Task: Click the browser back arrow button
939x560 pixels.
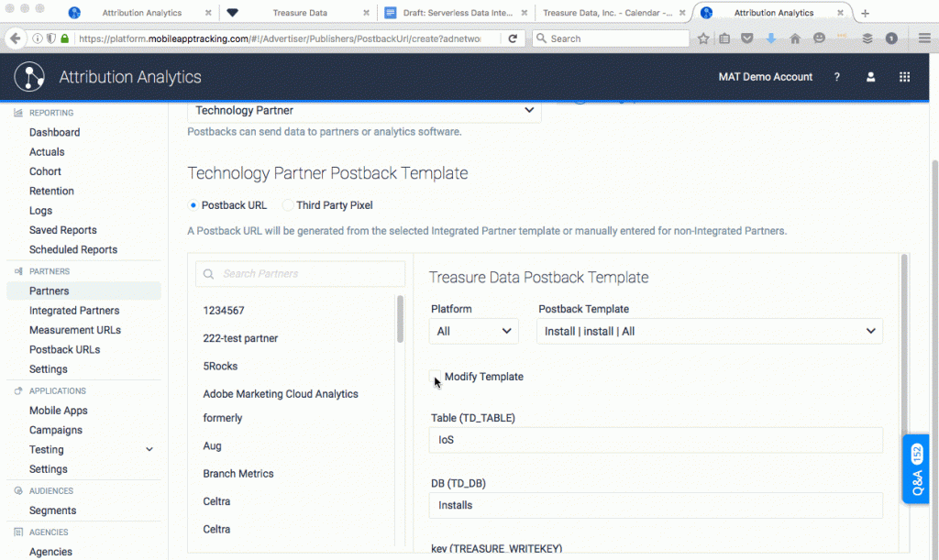Action: 15,38
